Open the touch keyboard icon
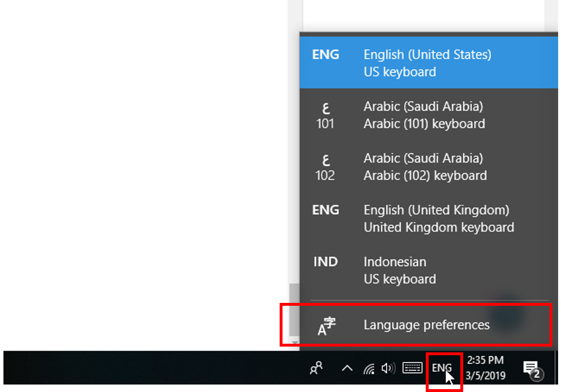 pyautogui.click(x=412, y=367)
